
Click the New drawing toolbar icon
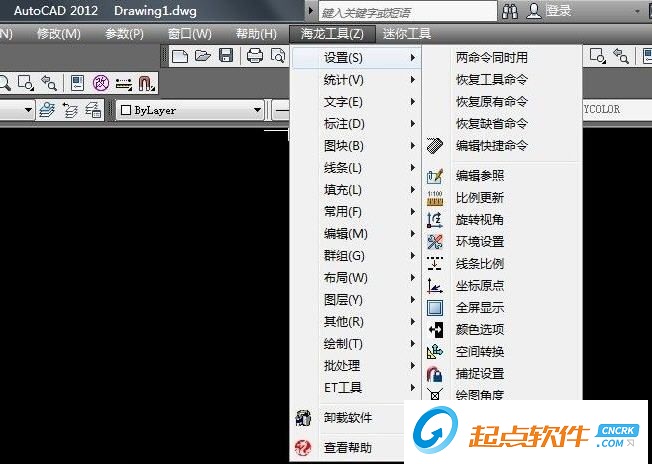click(x=180, y=56)
